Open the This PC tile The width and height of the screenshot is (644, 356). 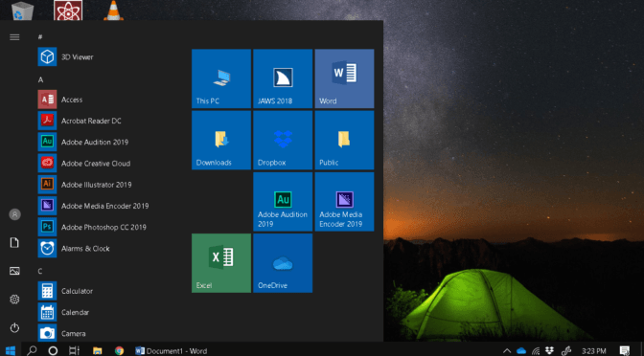[x=221, y=78]
